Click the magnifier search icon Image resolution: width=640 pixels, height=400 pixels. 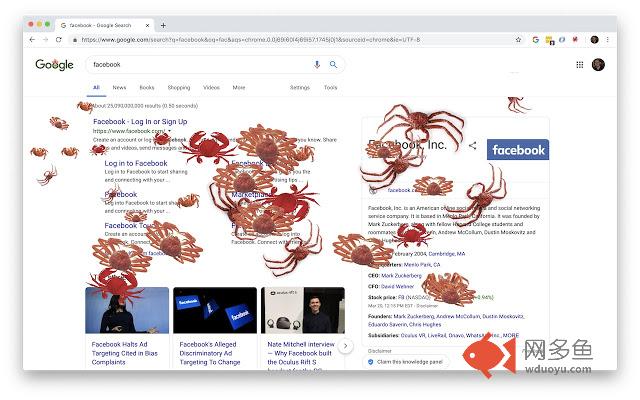click(x=333, y=64)
